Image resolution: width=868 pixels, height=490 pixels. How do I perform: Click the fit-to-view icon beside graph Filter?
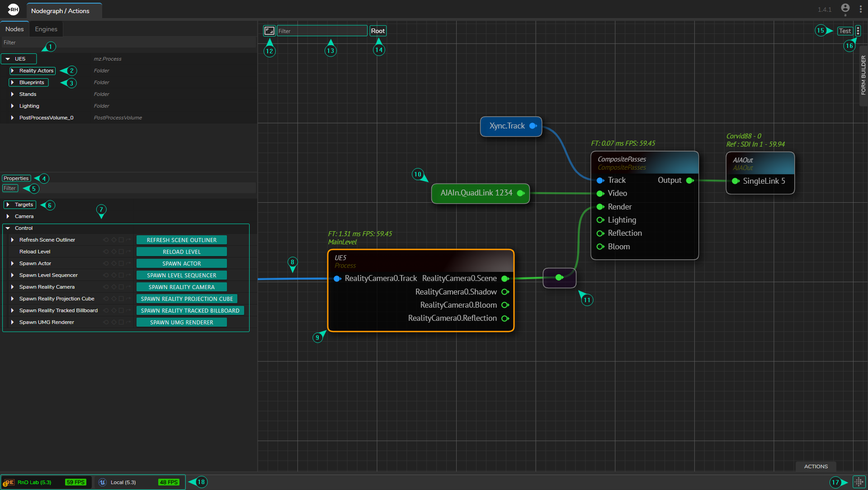(269, 31)
